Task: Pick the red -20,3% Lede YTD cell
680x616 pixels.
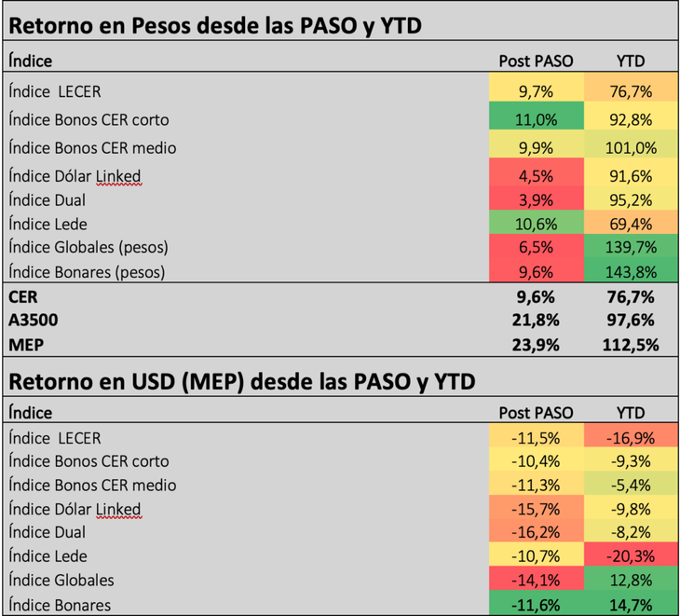Action: [631, 556]
